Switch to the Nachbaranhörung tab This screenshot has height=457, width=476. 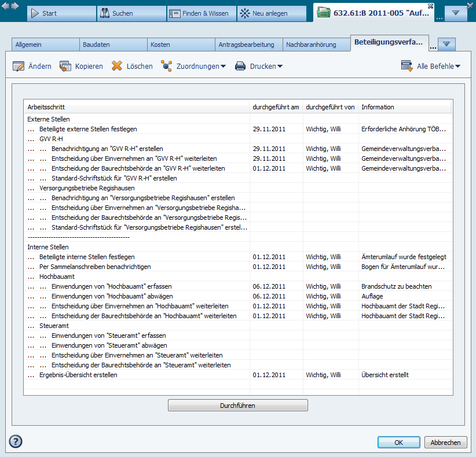coord(316,45)
